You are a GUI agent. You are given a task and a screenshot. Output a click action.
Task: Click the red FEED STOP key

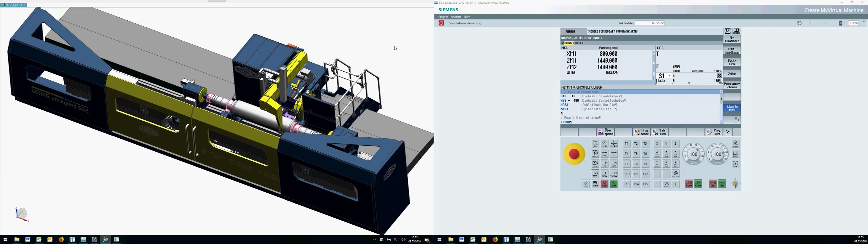click(x=713, y=184)
